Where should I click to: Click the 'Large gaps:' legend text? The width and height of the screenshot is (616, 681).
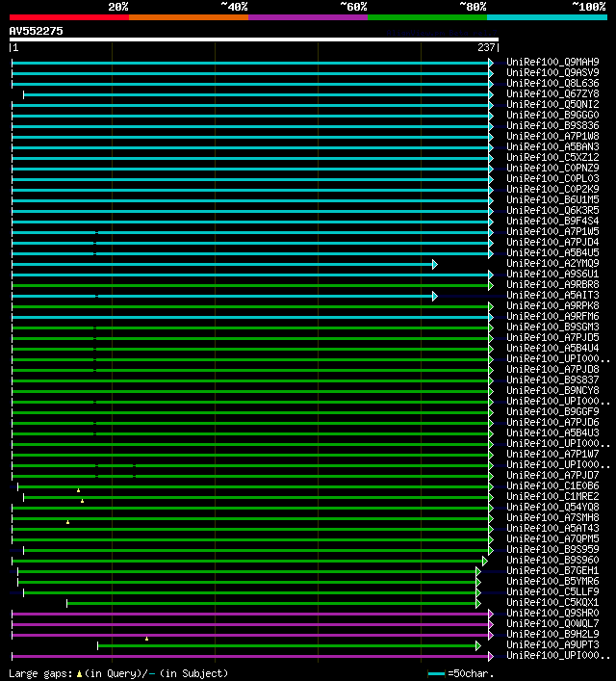[x=40, y=674]
